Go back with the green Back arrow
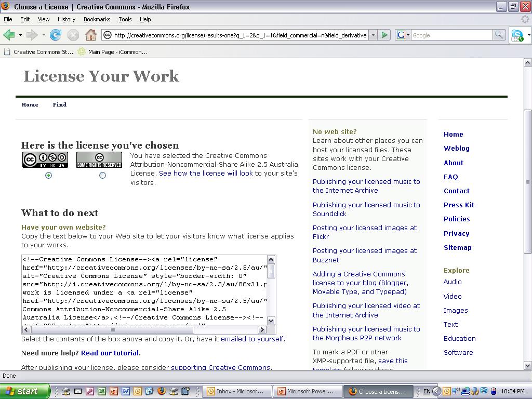532x399 pixels. (9, 35)
